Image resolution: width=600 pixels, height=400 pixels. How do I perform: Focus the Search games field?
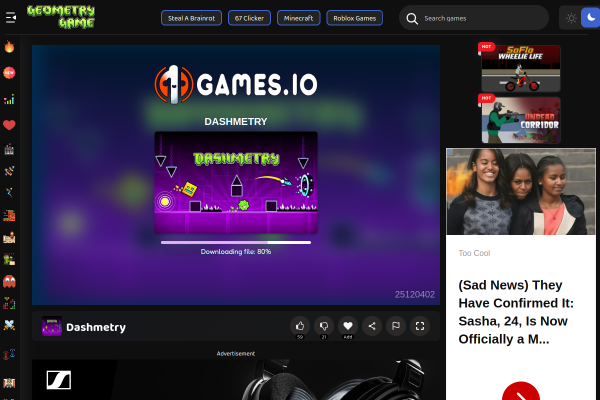(474, 18)
